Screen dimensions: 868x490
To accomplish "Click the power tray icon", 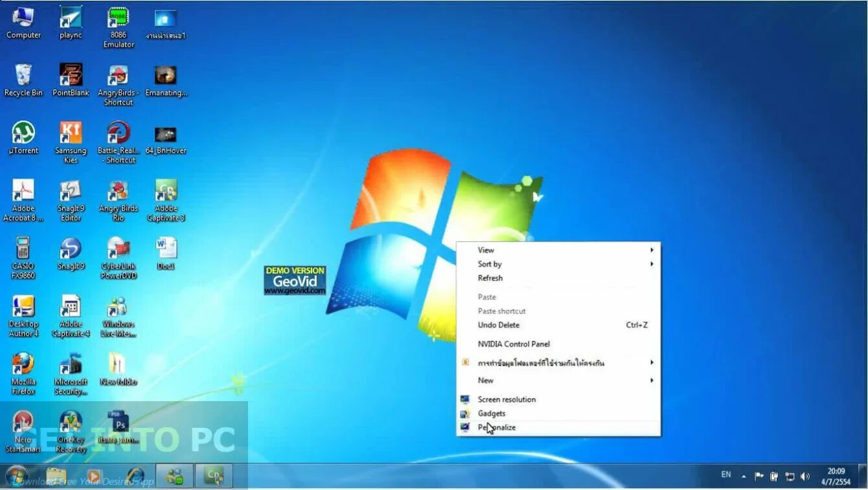I will tap(774, 477).
